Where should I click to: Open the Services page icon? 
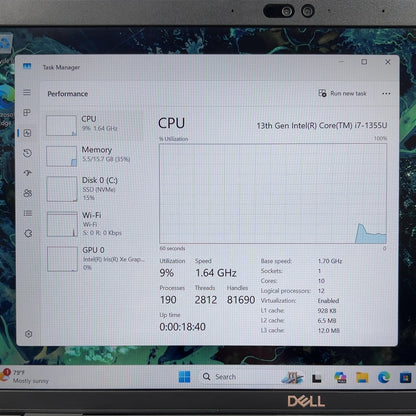tap(28, 233)
